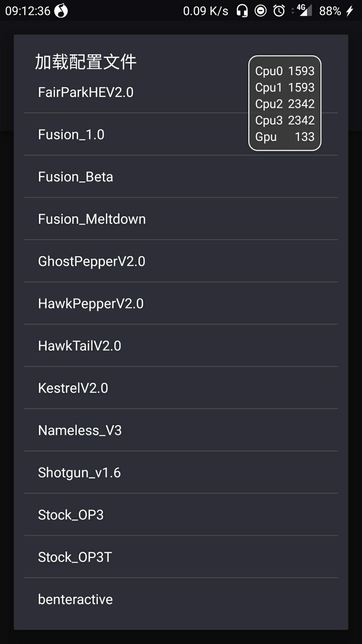Choose the Stock_OP3T profile
This screenshot has height=644, width=362.
click(x=181, y=557)
